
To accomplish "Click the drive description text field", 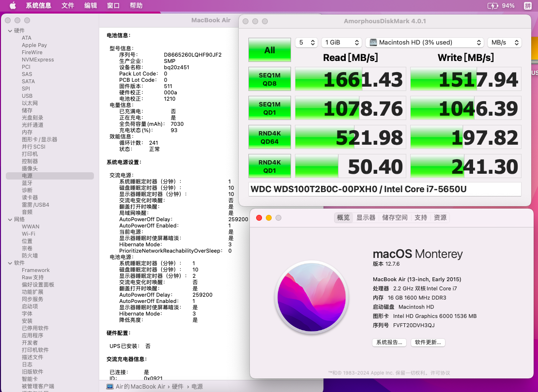I will [385, 189].
